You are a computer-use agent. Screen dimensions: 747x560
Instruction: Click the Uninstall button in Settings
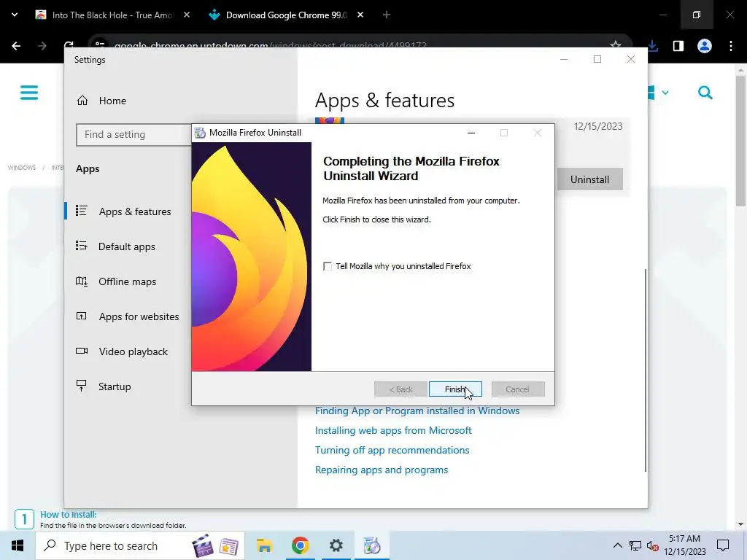[x=589, y=179]
